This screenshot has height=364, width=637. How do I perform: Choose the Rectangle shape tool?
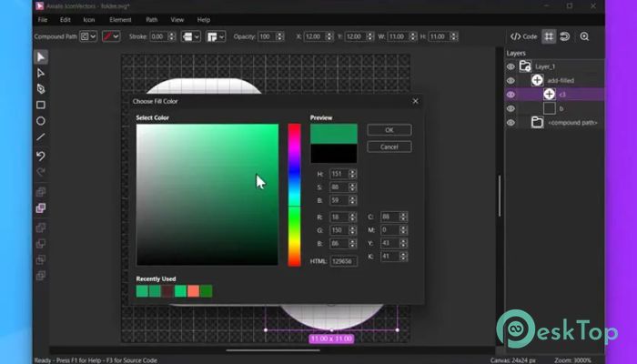point(41,106)
